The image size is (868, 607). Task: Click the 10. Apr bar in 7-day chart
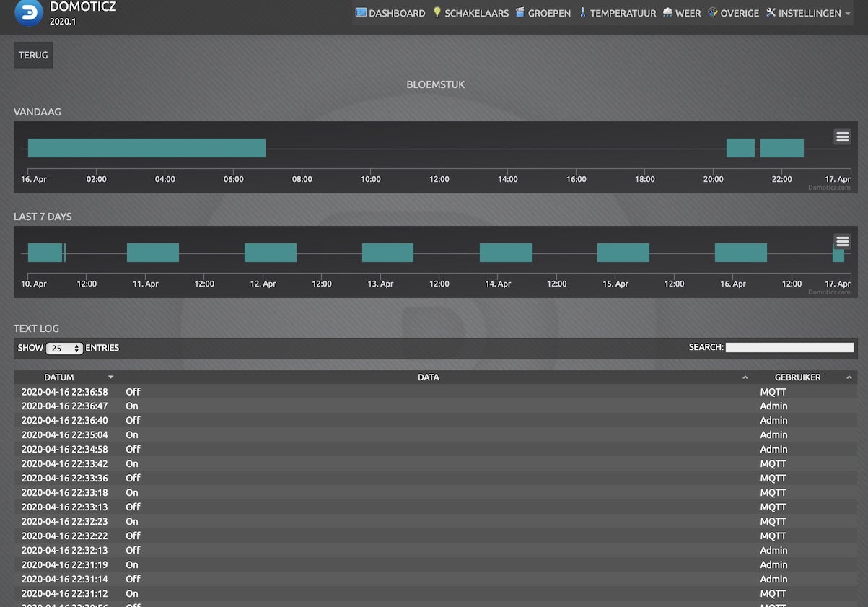pos(45,253)
